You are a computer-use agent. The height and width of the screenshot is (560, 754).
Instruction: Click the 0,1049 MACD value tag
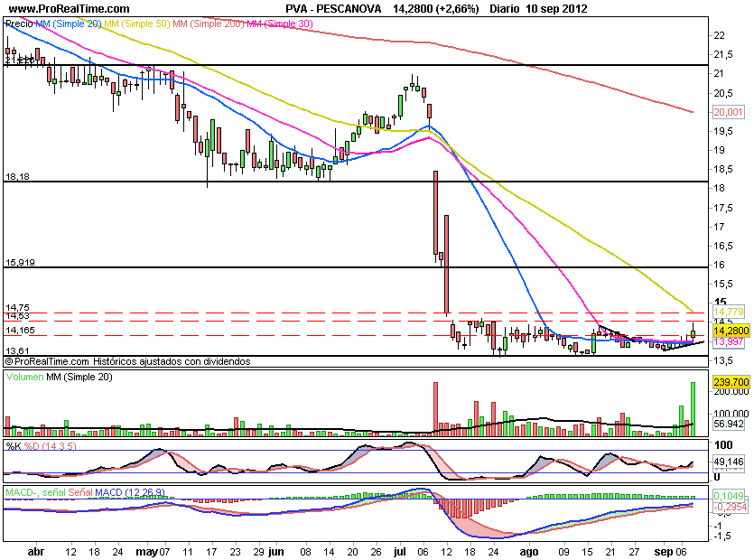[x=728, y=498]
